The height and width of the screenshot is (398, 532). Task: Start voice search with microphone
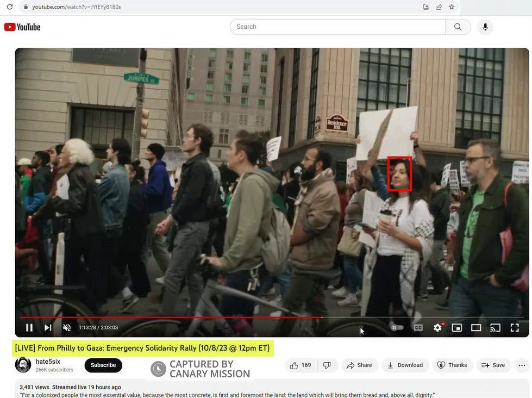tap(485, 27)
